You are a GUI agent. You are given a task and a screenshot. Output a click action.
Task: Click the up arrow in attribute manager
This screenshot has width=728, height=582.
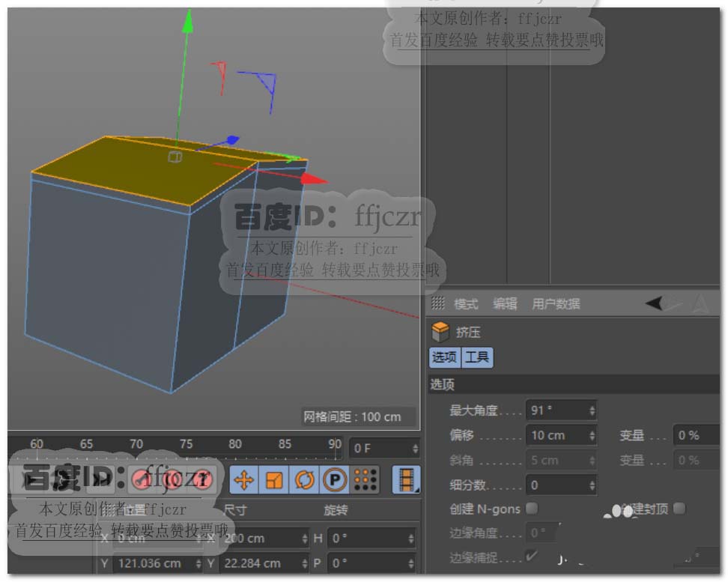[x=700, y=304]
